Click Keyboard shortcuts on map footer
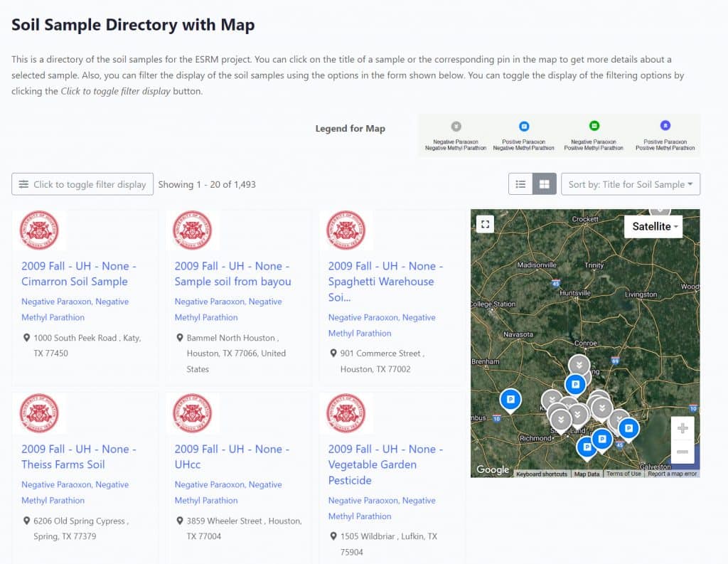Screen dimensions: 728x564 point(541,474)
